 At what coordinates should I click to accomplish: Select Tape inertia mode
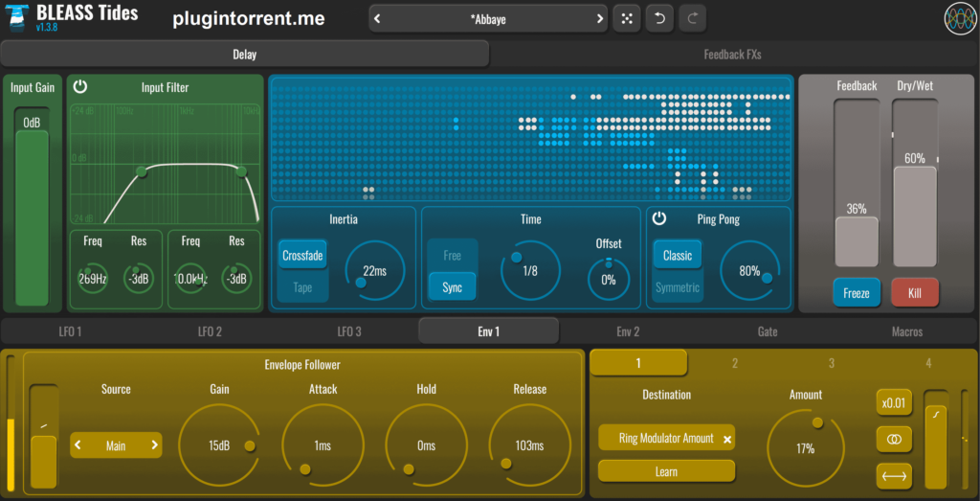point(303,287)
